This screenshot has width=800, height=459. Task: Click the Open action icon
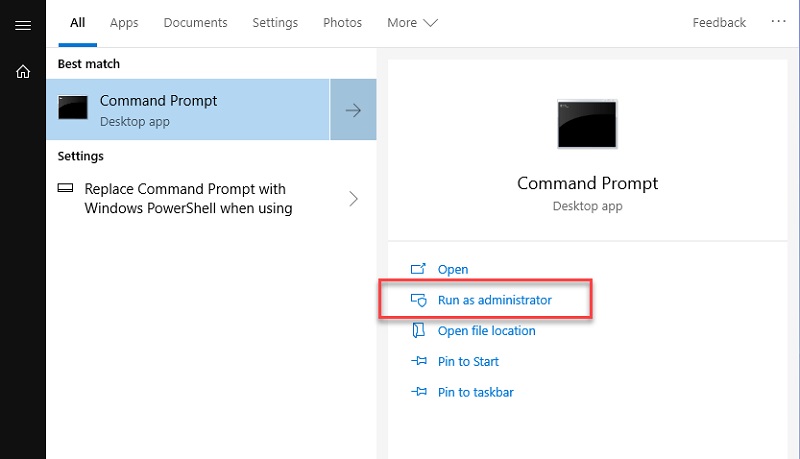(x=418, y=269)
